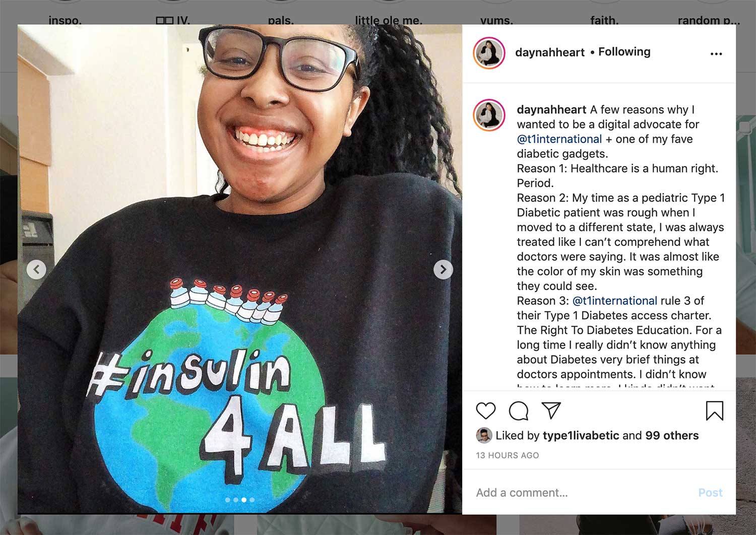This screenshot has height=535, width=756.
Task: Click into Add a comment field
Action: coord(580,493)
